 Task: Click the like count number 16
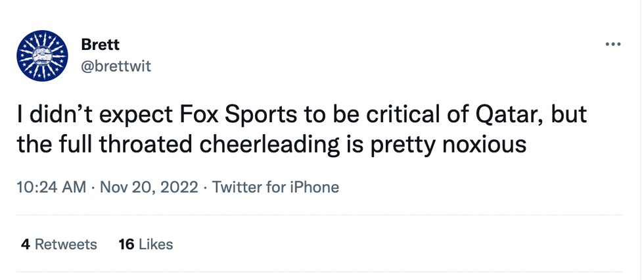(126, 245)
